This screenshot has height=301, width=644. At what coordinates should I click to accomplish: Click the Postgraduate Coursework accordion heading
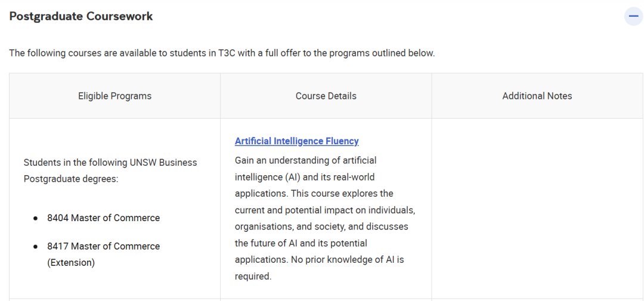click(81, 16)
